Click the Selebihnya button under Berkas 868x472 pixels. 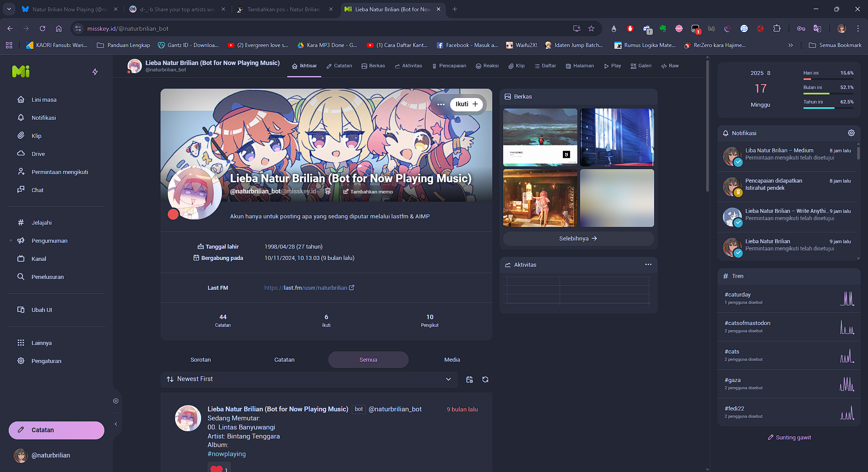pos(578,239)
